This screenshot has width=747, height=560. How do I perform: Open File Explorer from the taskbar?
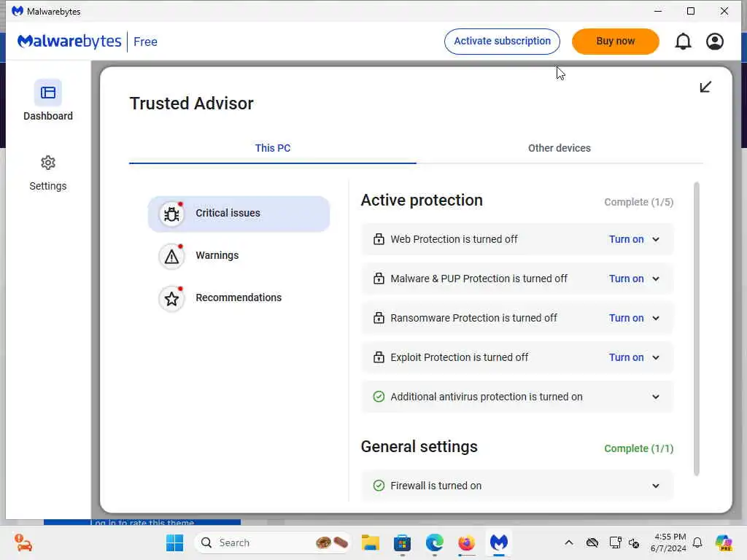point(370,542)
